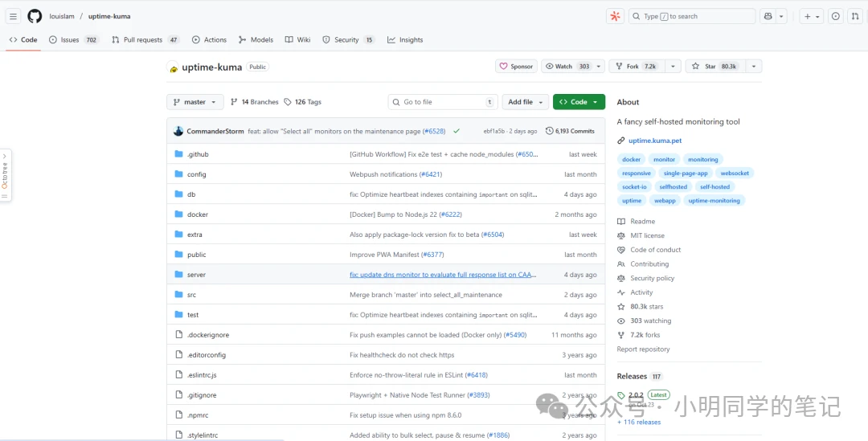Click the red asterisk extension icon

click(615, 16)
